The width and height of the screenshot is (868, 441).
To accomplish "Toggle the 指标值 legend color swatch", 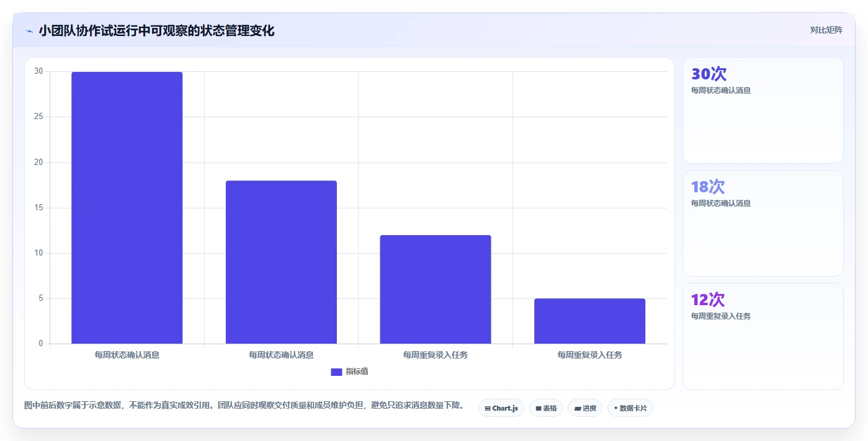I will [x=336, y=372].
